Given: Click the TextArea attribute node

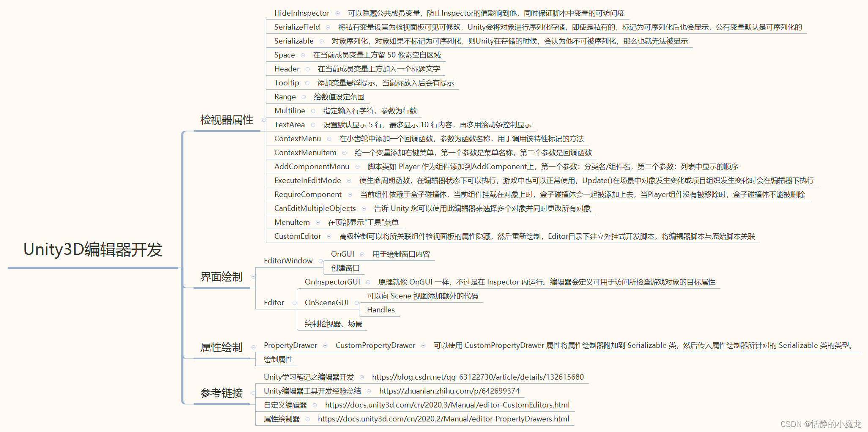Looking at the screenshot, I should click(x=290, y=125).
